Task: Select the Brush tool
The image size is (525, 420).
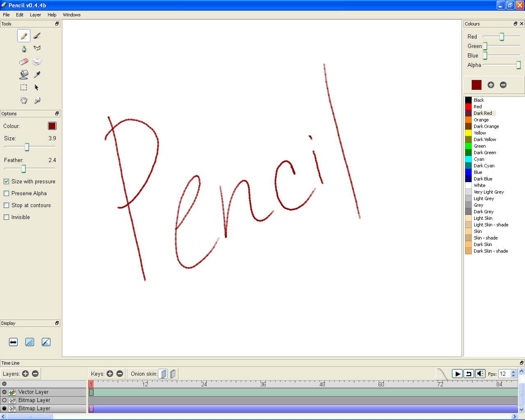Action: pyautogui.click(x=37, y=36)
